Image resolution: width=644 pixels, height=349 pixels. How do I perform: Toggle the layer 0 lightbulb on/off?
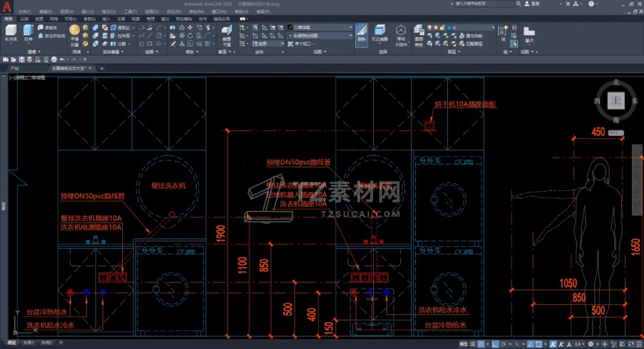(x=429, y=27)
